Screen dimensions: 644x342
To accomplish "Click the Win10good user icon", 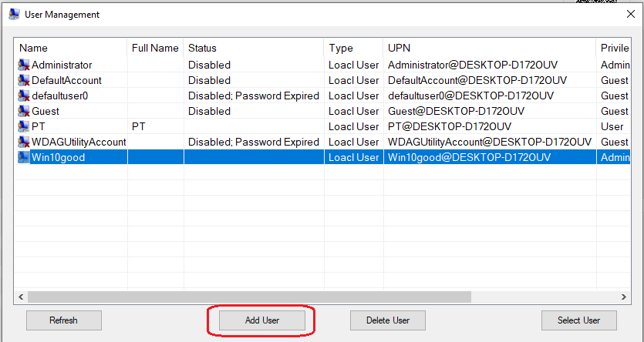I will click(24, 158).
